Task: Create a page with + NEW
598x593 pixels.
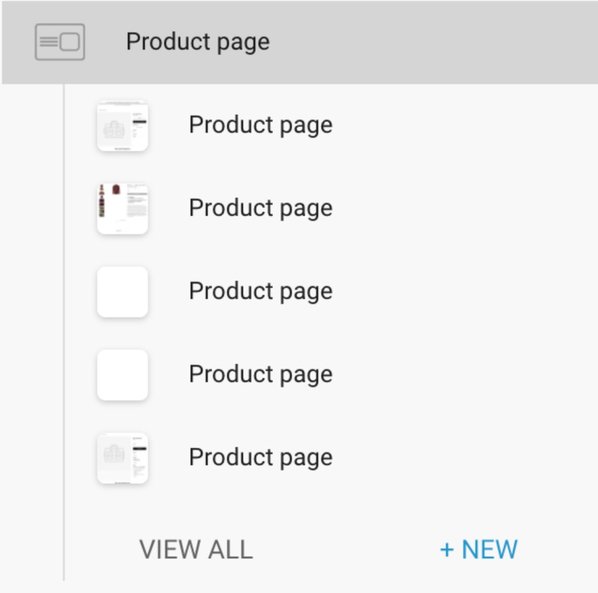Action: (x=479, y=550)
